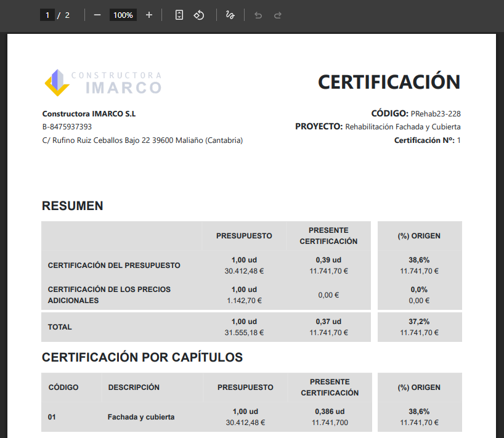
Task: Click the tax ID B-8475937393
Action: click(67, 127)
